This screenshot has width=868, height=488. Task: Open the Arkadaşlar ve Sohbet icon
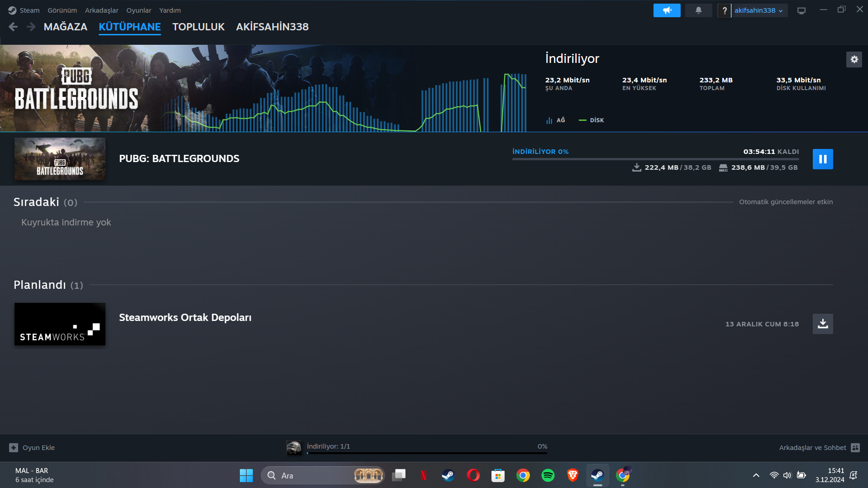855,448
